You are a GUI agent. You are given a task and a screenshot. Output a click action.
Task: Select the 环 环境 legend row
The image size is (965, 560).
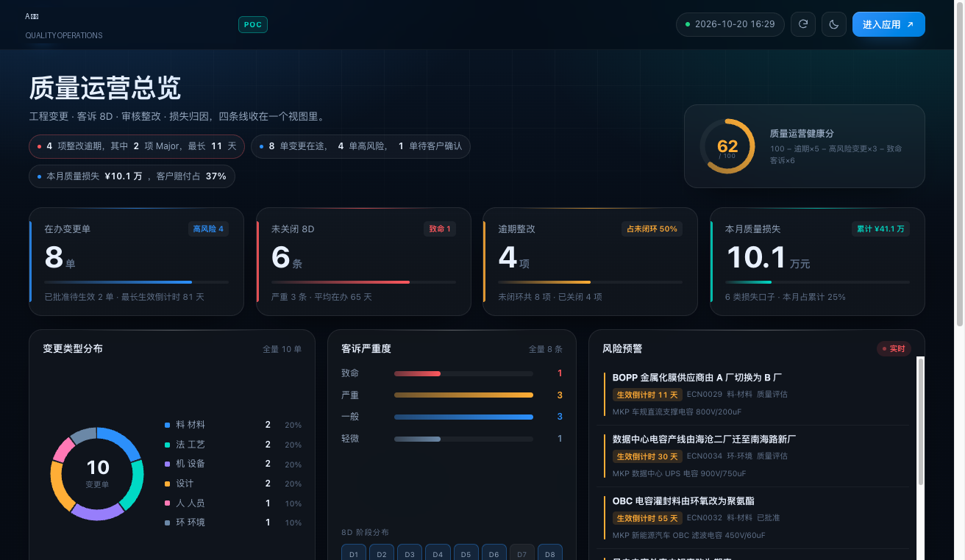pyautogui.click(x=233, y=523)
